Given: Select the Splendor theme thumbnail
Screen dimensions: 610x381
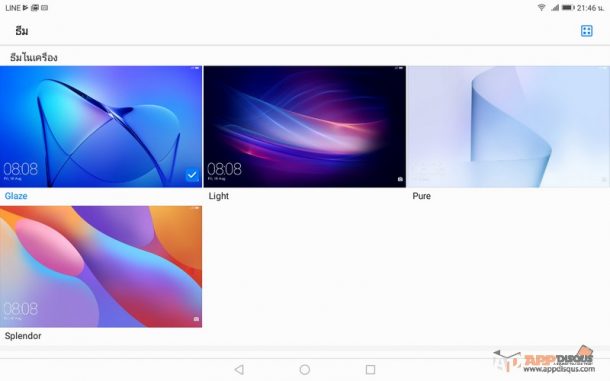Looking at the screenshot, I should (x=101, y=267).
